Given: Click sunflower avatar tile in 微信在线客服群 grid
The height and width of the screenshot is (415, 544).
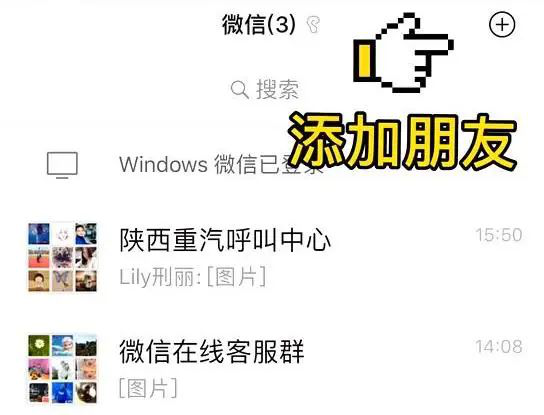Looking at the screenshot, I should [x=39, y=346].
